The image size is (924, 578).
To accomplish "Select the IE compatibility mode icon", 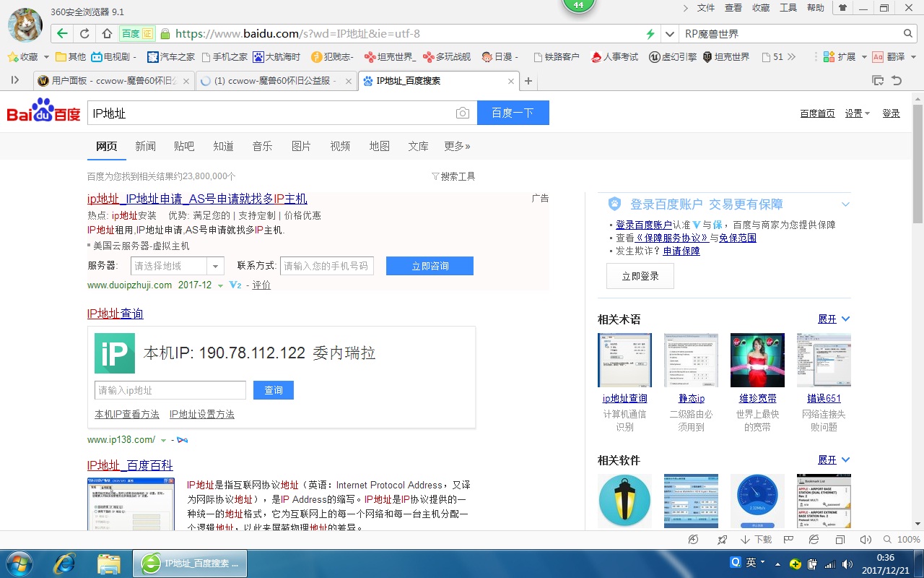I will click(814, 539).
